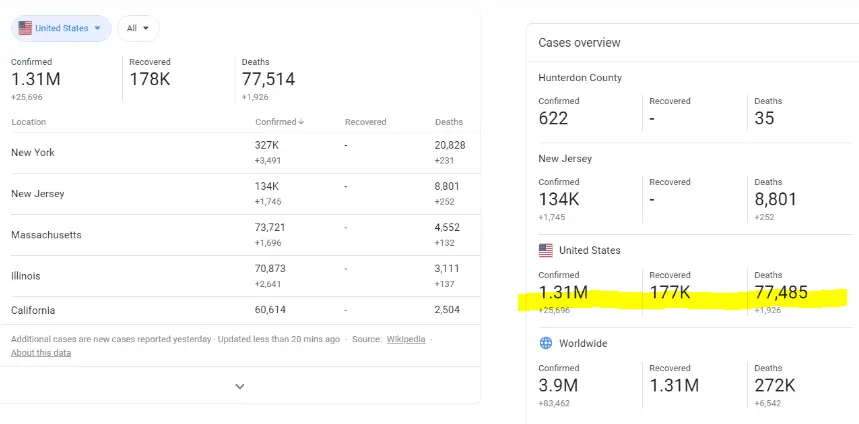The width and height of the screenshot is (859, 424).
Task: Click the Hunterdon County section heading
Action: click(579, 78)
